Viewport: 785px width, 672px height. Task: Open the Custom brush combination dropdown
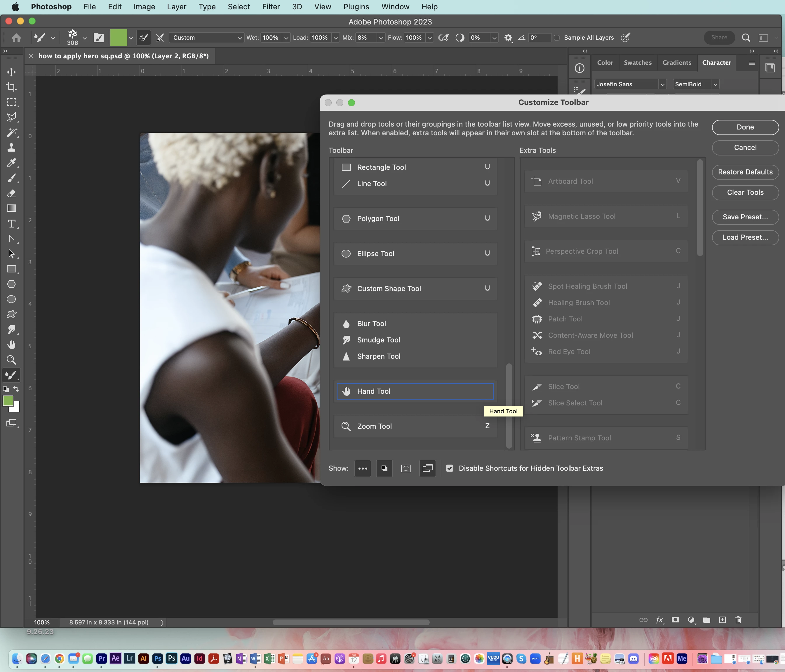206,38
